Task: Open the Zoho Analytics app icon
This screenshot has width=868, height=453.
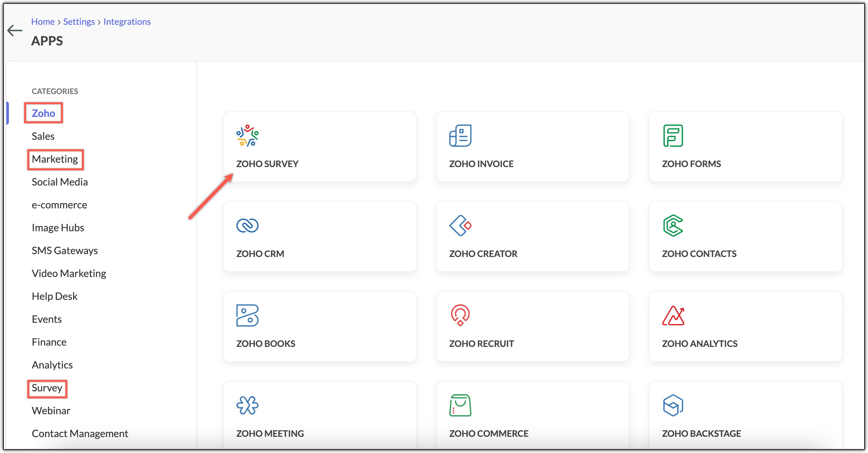Action: point(673,315)
